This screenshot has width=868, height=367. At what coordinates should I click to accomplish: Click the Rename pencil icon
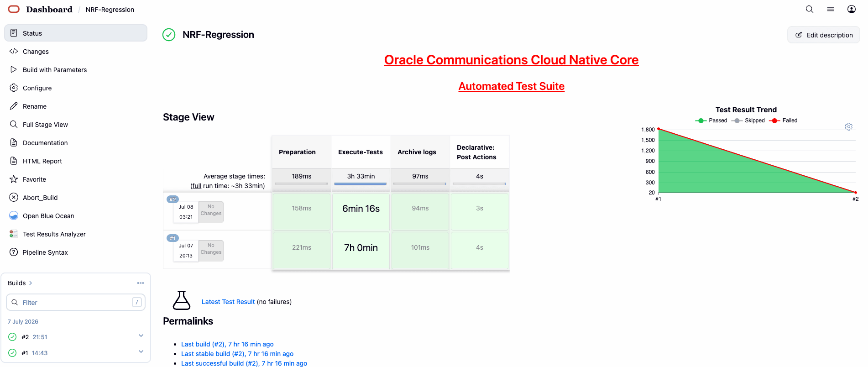coord(14,106)
